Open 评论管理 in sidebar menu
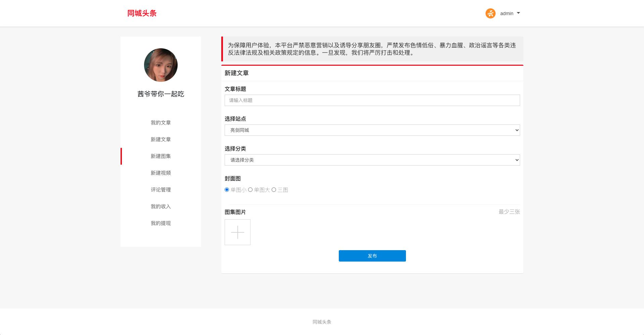Screen dimensions: 644x335 pos(160,190)
